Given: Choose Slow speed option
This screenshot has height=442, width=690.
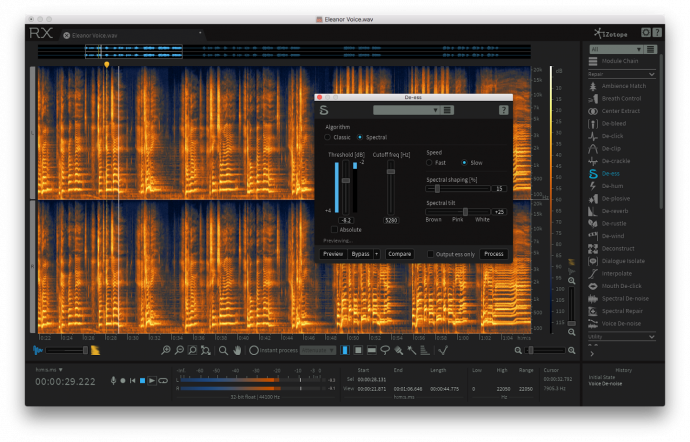Looking at the screenshot, I should point(464,163).
